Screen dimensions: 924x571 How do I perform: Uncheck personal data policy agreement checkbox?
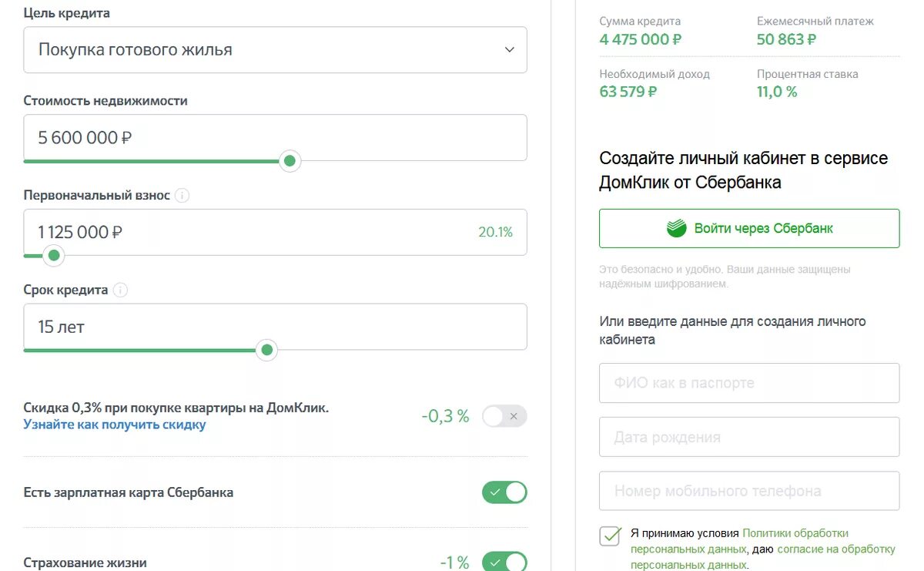point(610,536)
